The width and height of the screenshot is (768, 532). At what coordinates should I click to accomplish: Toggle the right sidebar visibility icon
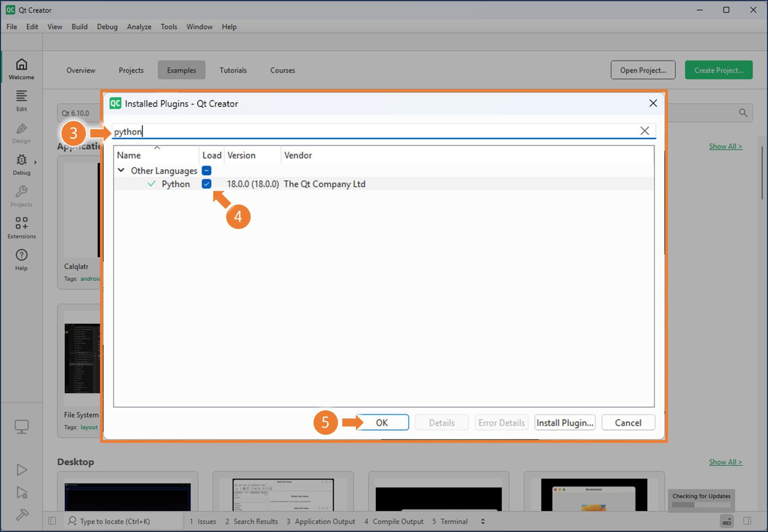[x=747, y=521]
